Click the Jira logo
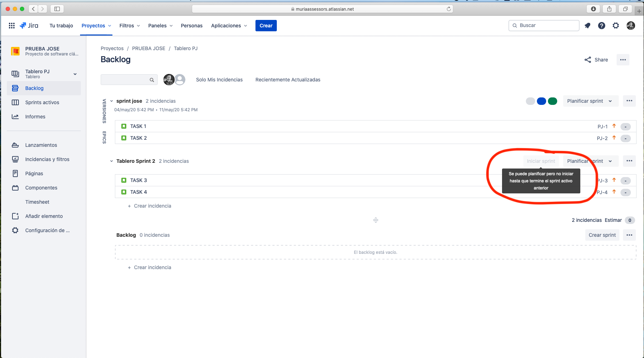This screenshot has height=358, width=644. point(29,26)
